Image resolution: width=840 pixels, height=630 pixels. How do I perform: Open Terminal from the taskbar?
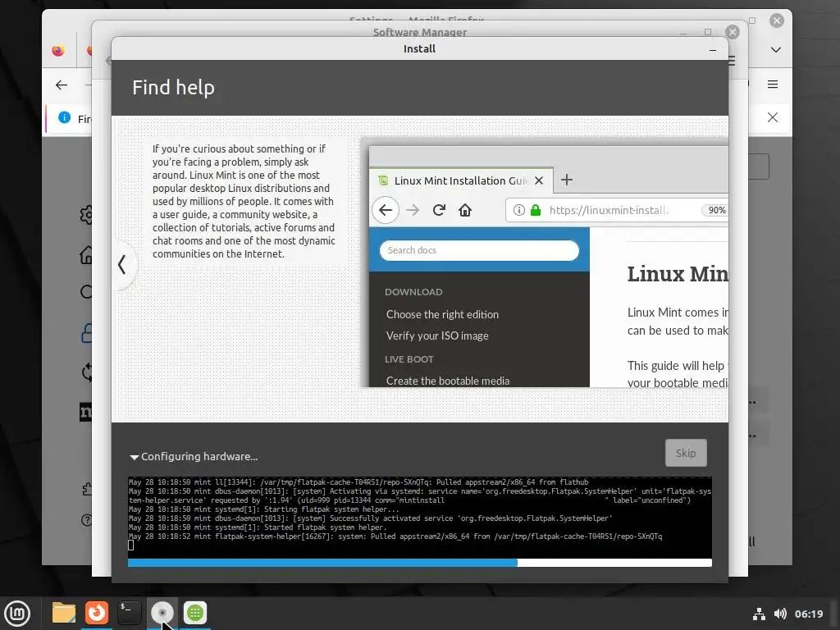pos(129,613)
